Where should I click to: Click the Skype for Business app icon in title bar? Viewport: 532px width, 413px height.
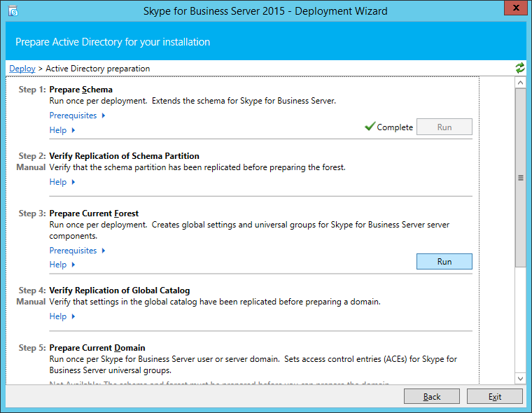tap(13, 11)
